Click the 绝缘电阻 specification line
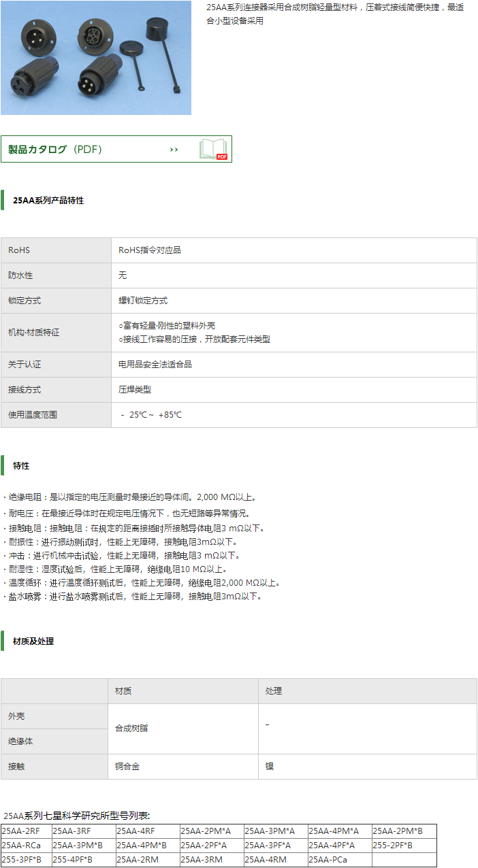 click(130, 497)
